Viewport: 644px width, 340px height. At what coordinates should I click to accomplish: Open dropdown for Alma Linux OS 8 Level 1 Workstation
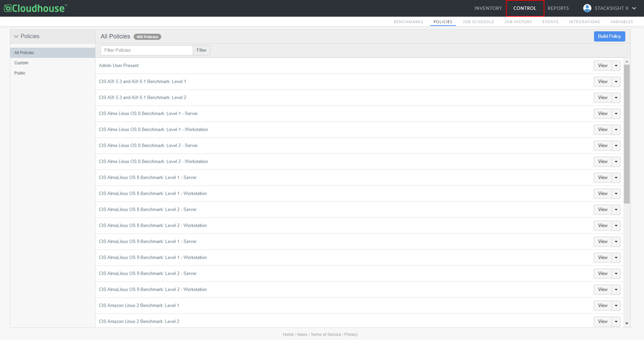(x=616, y=130)
